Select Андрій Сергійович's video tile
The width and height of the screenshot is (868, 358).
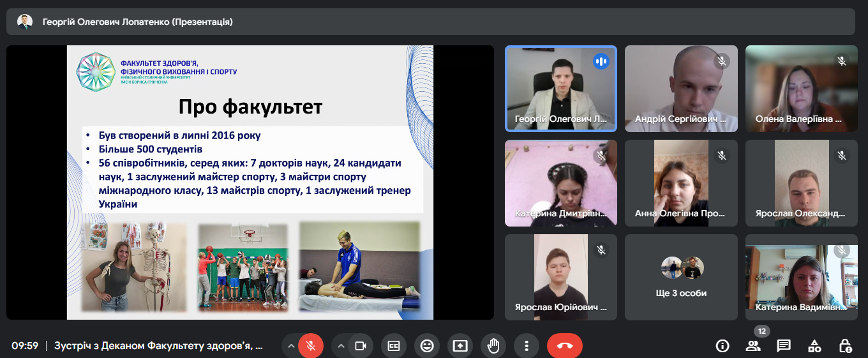[x=681, y=89]
